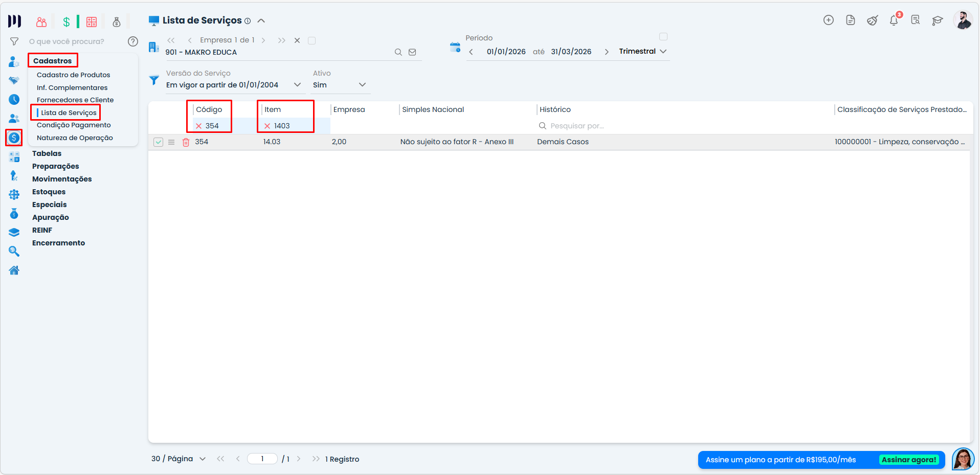980x475 pixels.
Task: Open the Trimestral period dropdown
Action: [x=642, y=52]
